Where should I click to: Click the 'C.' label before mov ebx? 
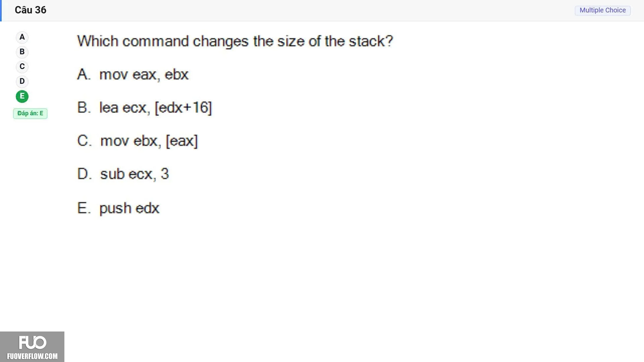tap(84, 141)
